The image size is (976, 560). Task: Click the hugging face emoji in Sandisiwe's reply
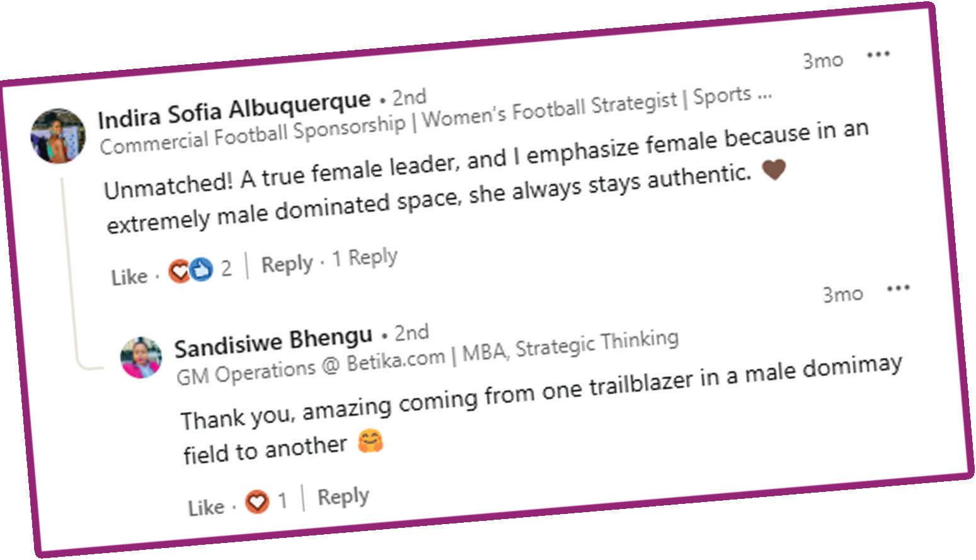click(370, 442)
